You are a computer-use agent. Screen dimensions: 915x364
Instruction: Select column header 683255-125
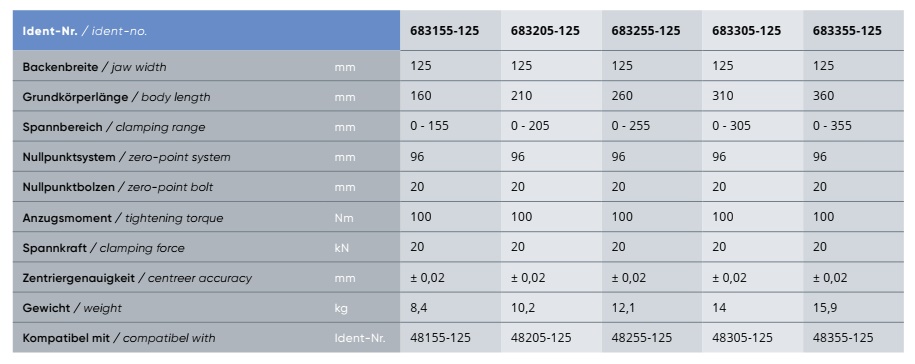pos(646,31)
